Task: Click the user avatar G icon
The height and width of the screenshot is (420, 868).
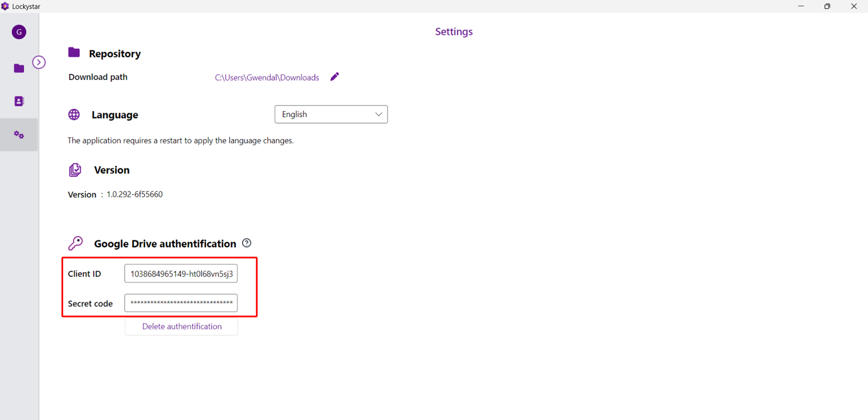Action: 19,32
